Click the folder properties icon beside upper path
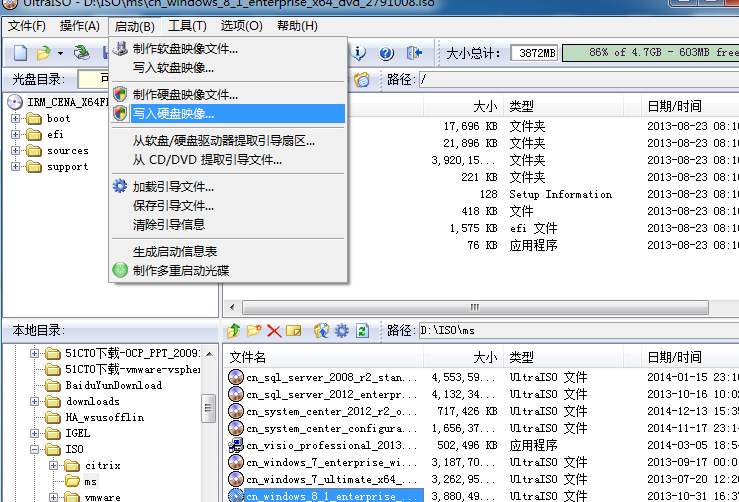The height and width of the screenshot is (502, 739). tap(361, 80)
